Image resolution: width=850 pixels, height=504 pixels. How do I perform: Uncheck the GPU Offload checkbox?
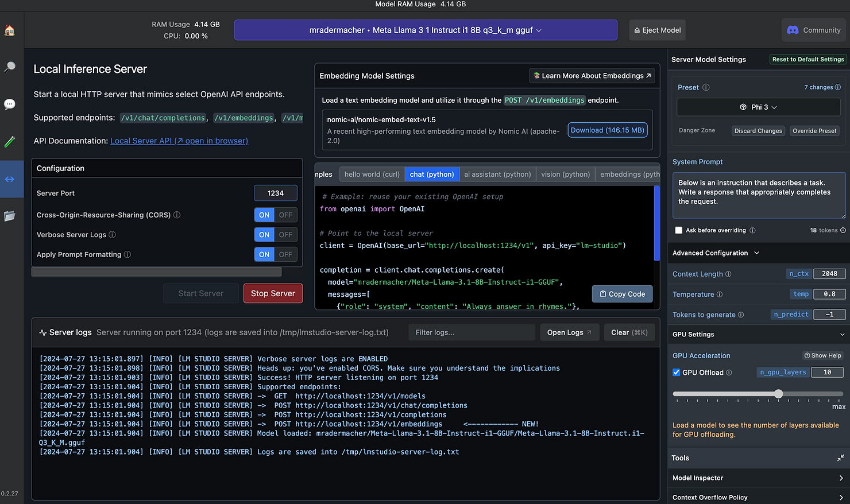[677, 372]
